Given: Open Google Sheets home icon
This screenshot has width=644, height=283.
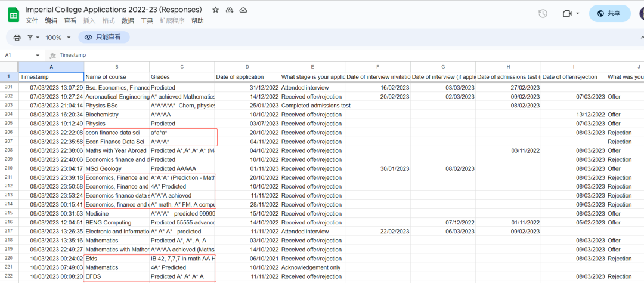Looking at the screenshot, I should 14,15.
